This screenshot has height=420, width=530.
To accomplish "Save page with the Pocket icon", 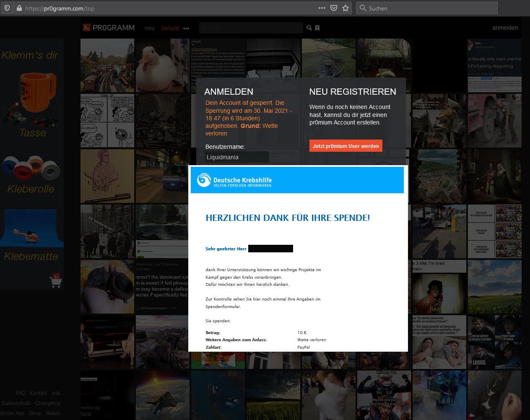I will click(334, 8).
